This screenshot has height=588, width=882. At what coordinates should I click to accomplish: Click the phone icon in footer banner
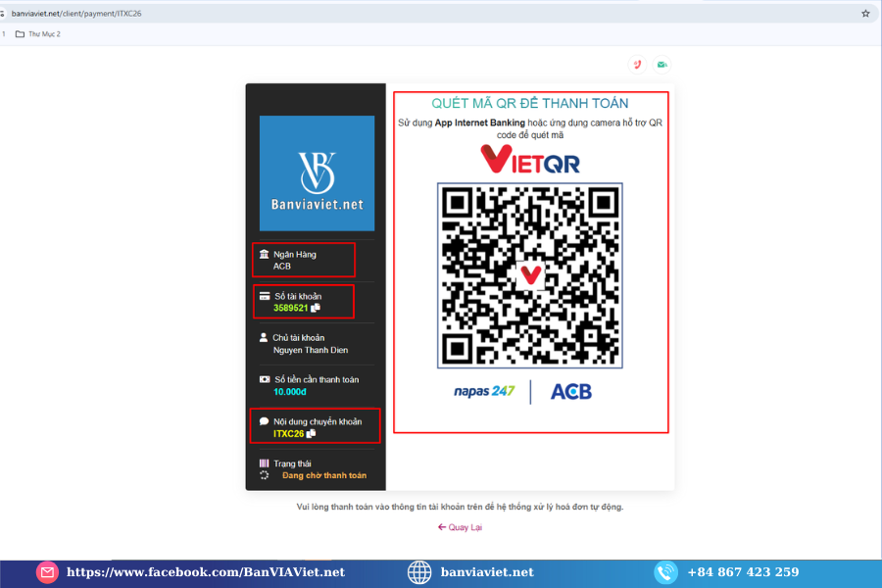[665, 572]
